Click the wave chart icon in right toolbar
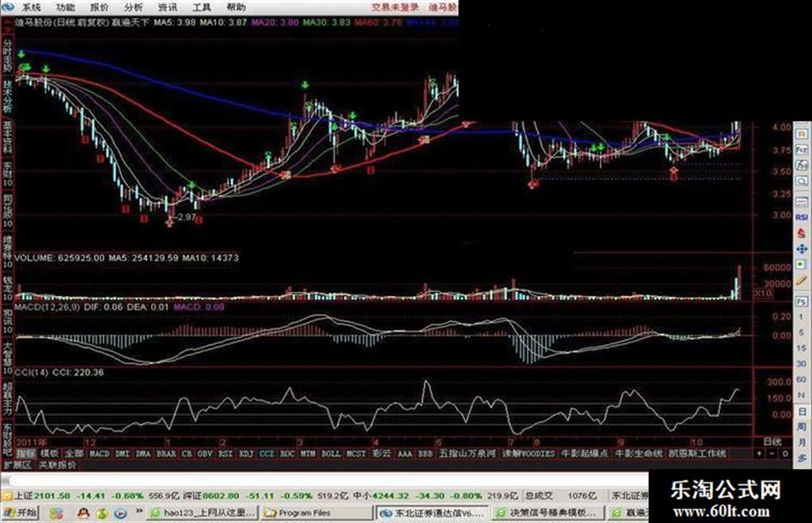812x523 pixels. point(802,201)
